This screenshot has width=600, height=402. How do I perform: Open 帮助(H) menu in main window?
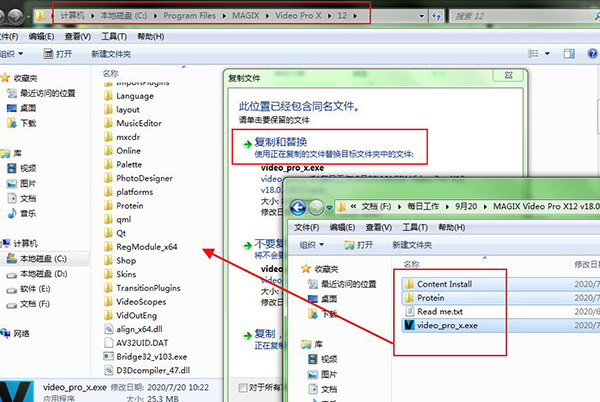coord(151,36)
